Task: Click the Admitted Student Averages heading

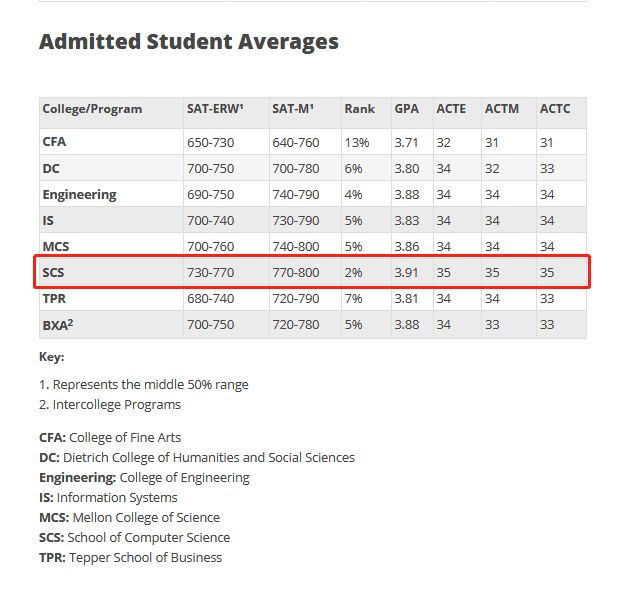Action: [189, 42]
